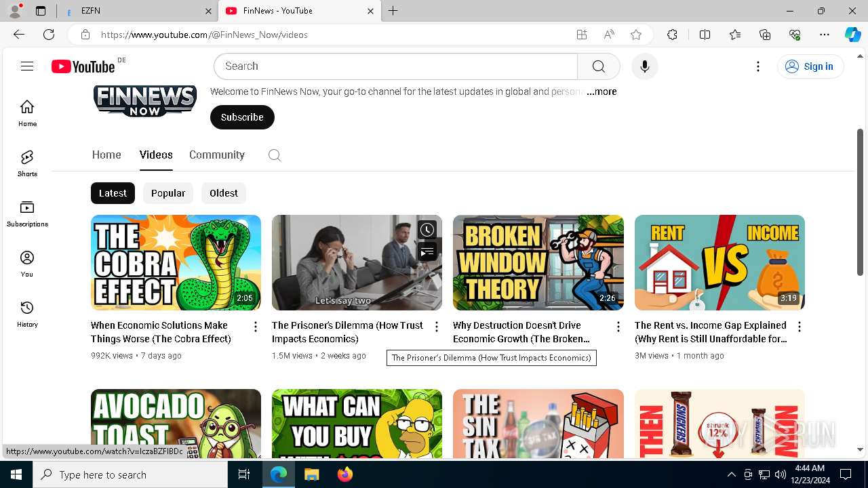Click the taskbar Type here to search box
868x488 pixels.
(x=130, y=474)
